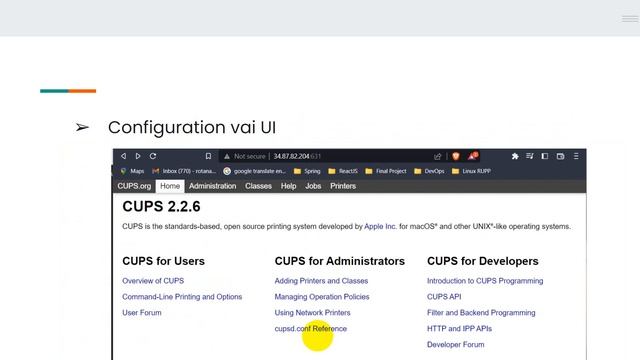Open the extensions puzzle piece icon

(515, 156)
